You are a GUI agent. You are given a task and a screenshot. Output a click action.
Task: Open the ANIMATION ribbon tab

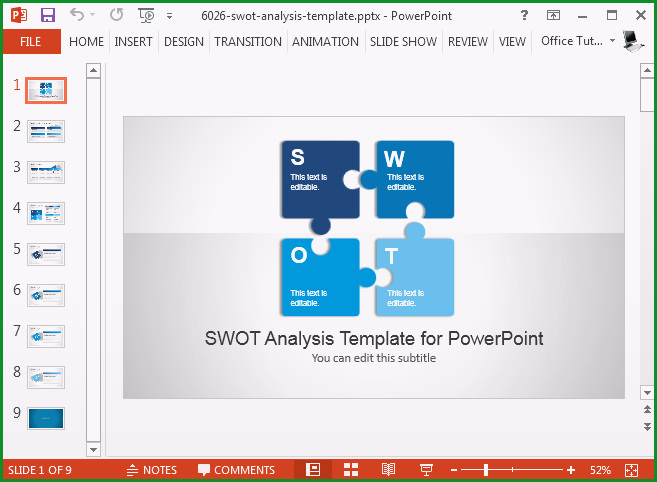(x=325, y=41)
